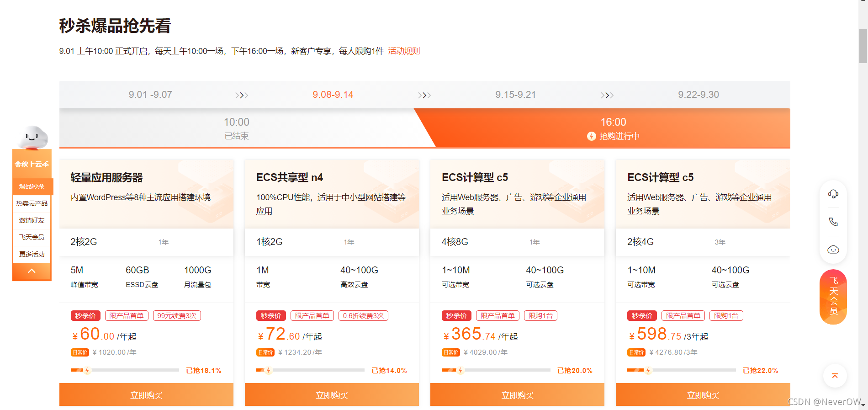
Task: Click the 日常价 badge beside ¥1020.00
Action: coord(80,352)
